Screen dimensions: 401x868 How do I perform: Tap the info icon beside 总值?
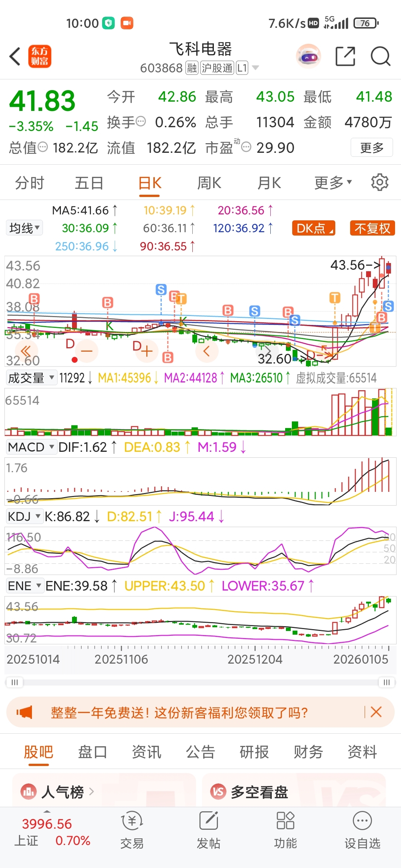click(x=43, y=147)
